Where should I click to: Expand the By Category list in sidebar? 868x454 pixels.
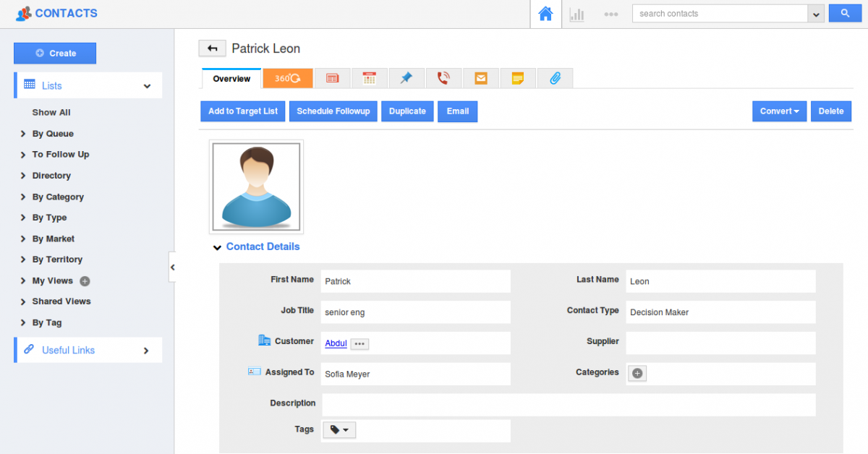[58, 197]
